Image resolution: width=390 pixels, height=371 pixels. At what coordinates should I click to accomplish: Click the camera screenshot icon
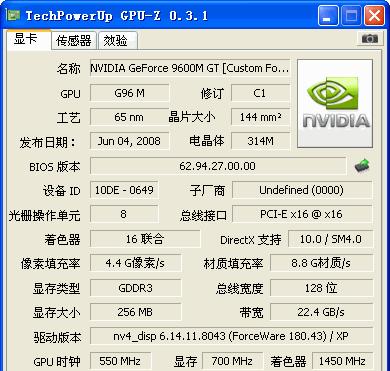(369, 39)
